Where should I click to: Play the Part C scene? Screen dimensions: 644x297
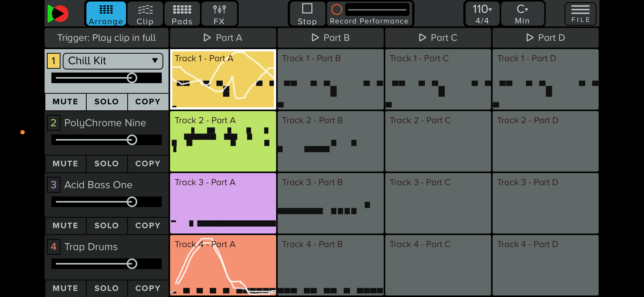coord(438,38)
